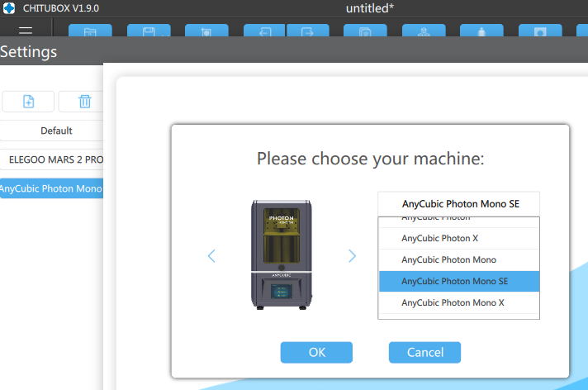Choose AnyCubic Photon X from list
The width and height of the screenshot is (588, 390).
pyautogui.click(x=459, y=238)
